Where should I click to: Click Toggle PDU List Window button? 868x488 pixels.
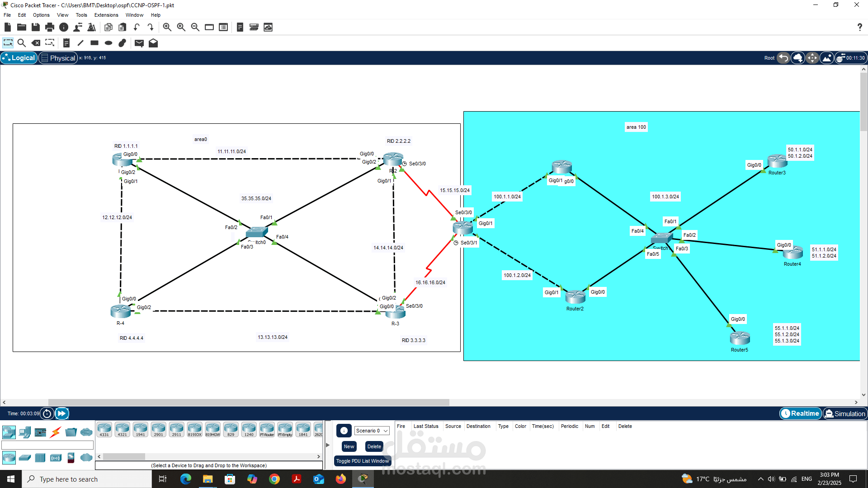click(x=363, y=461)
